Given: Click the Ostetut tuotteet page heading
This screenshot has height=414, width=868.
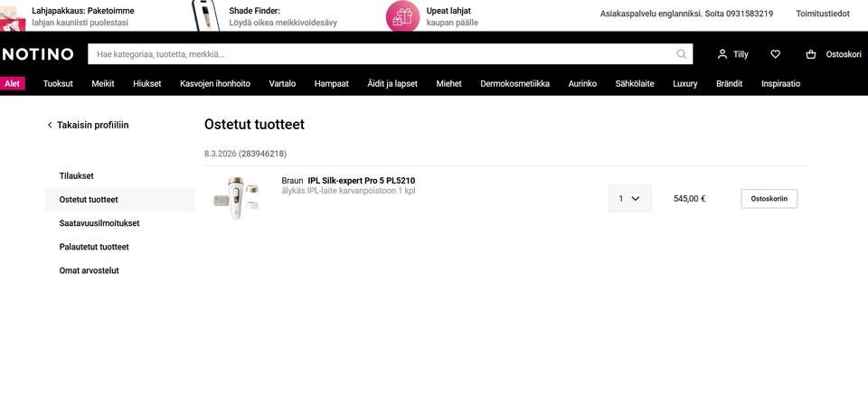Looking at the screenshot, I should [x=254, y=125].
